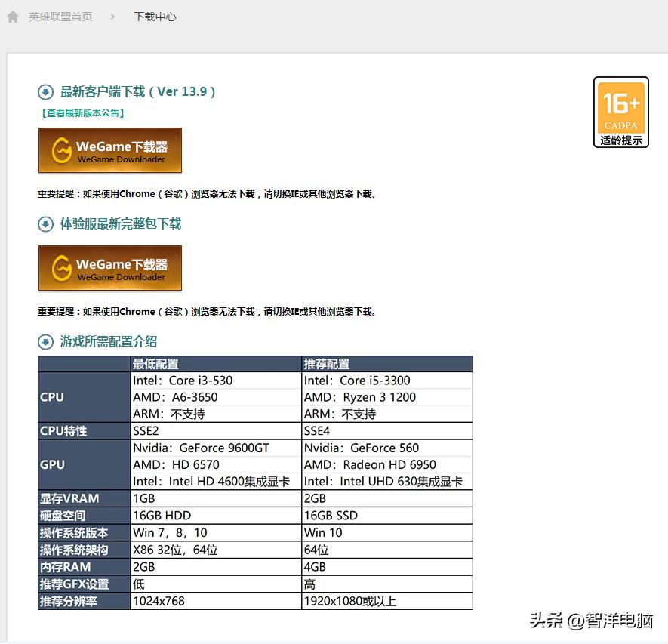Click the first WeGame下载器 download button
This screenshot has height=644, width=668.
coord(109,149)
